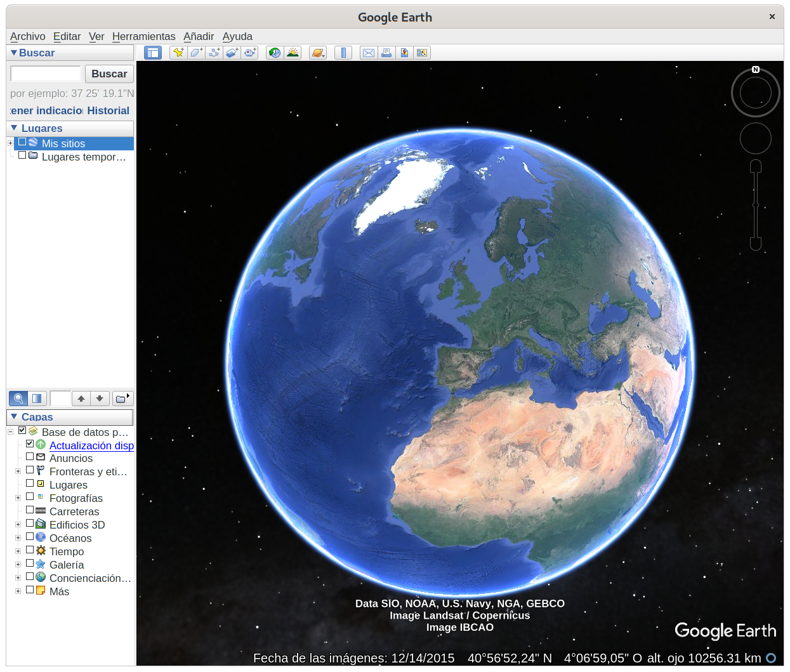Screen dimensions: 790x672
Task: Collapse the Capas panel header
Action: (x=15, y=417)
